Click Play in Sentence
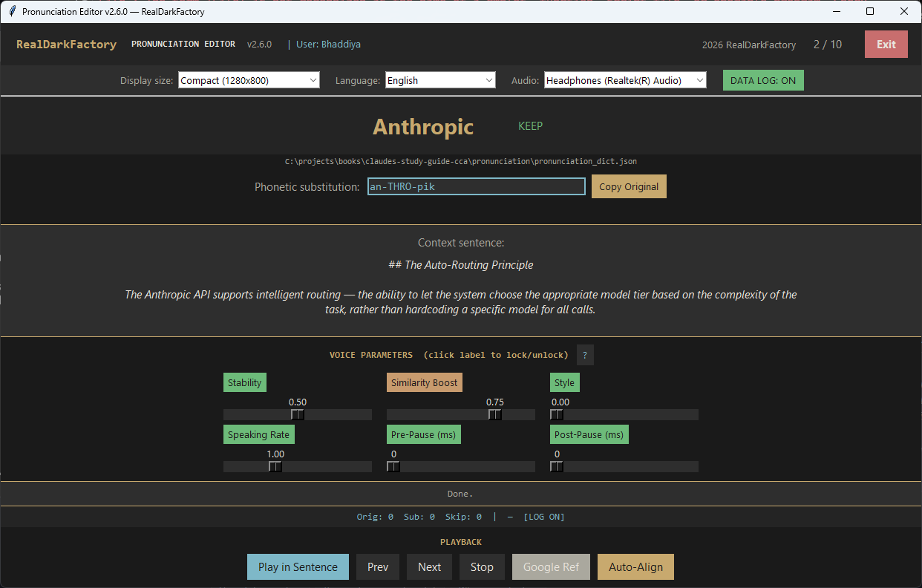This screenshot has height=588, width=922. 298,566
